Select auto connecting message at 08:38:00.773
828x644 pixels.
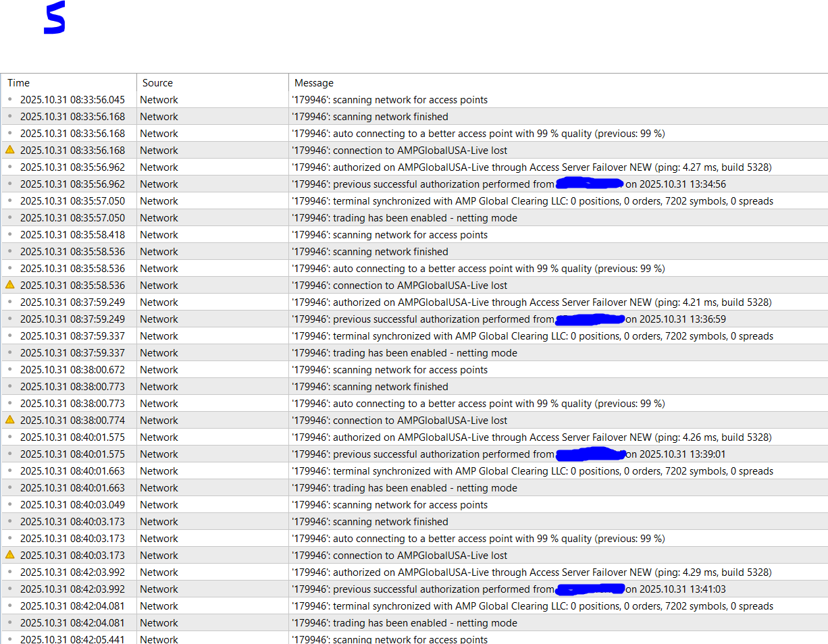[478, 404]
